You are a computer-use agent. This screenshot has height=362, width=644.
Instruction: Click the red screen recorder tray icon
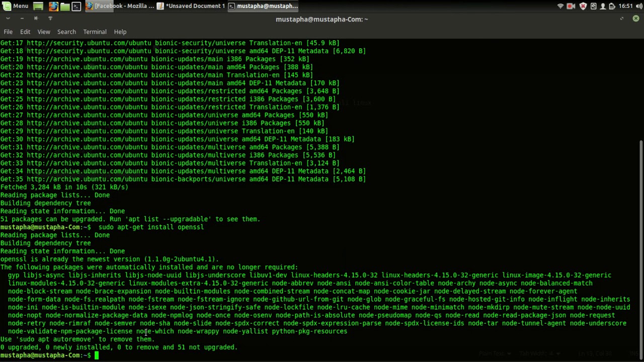coord(571,6)
